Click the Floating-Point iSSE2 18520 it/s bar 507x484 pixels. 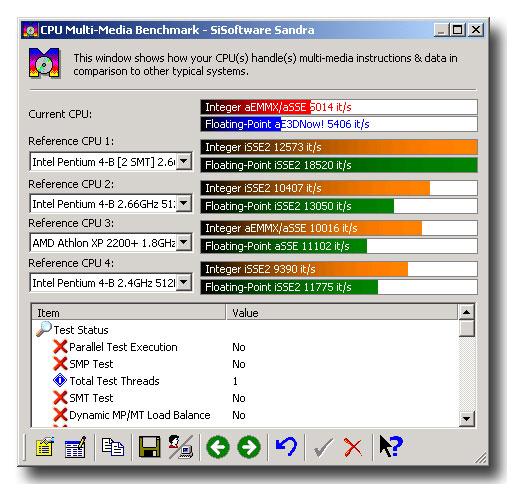click(x=339, y=165)
